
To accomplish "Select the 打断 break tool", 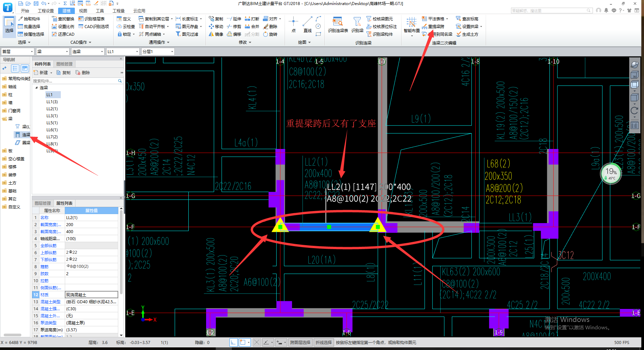I will click(252, 19).
